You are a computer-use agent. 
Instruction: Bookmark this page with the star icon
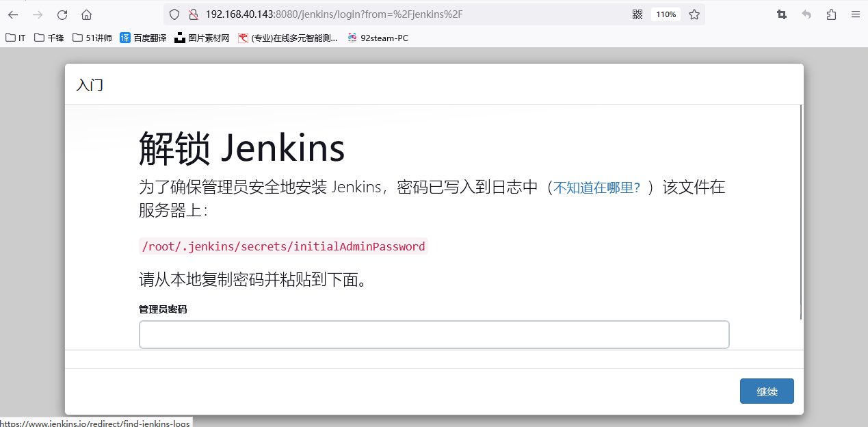(694, 14)
